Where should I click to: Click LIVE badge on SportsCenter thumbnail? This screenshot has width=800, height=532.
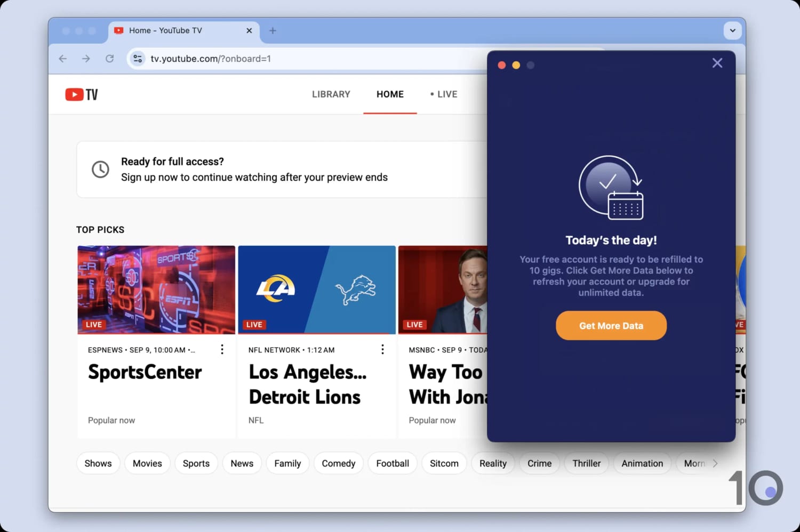pyautogui.click(x=94, y=325)
